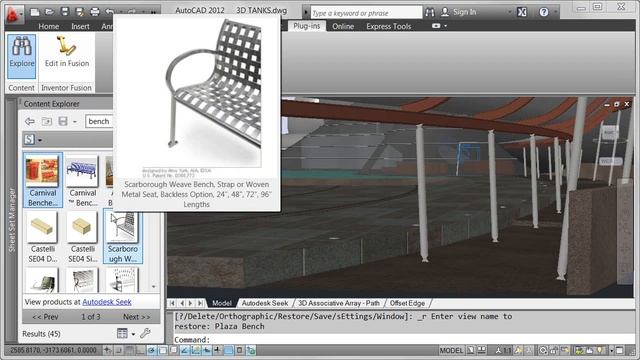Click the Explore binoculars ribbon button
Image resolution: width=640 pixels, height=360 pixels.
tap(22, 56)
